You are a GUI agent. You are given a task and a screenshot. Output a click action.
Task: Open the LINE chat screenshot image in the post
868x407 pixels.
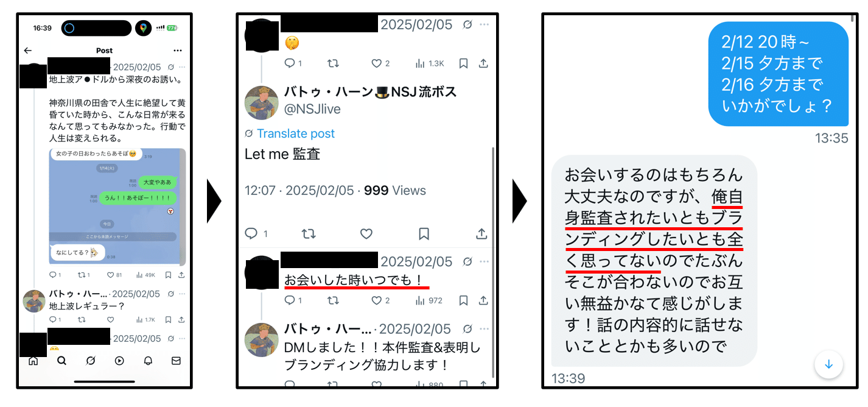point(117,207)
